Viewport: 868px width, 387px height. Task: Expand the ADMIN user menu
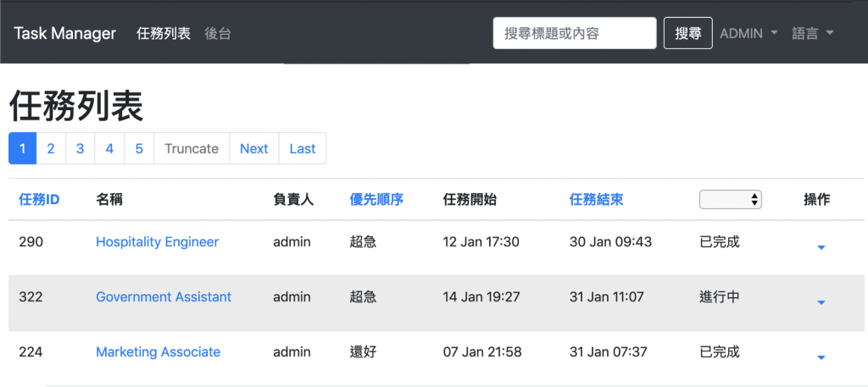coord(748,34)
